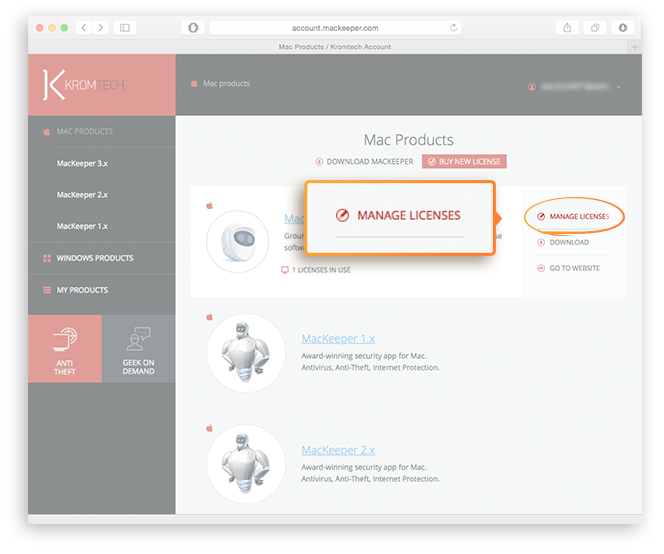The image size is (664, 554).
Task: Click the download arrow icon beside DOWNLOAD MACKEEPER
Action: [x=319, y=161]
